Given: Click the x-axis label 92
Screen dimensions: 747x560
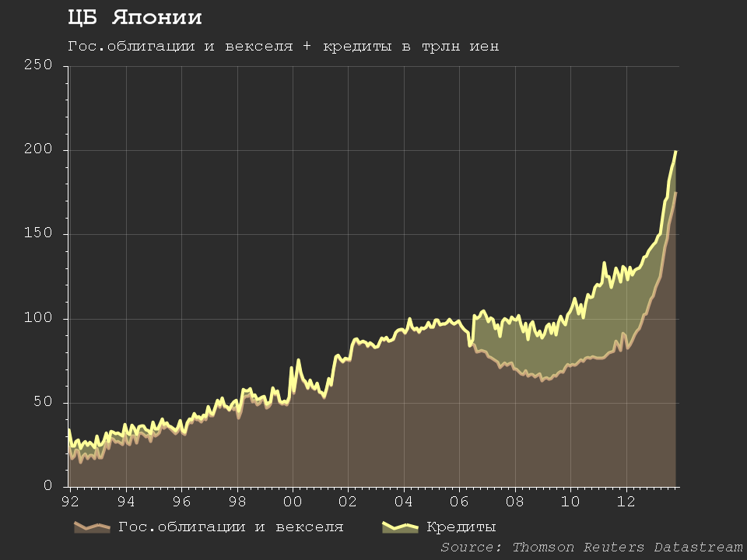Looking at the screenshot, I should pos(70,502).
